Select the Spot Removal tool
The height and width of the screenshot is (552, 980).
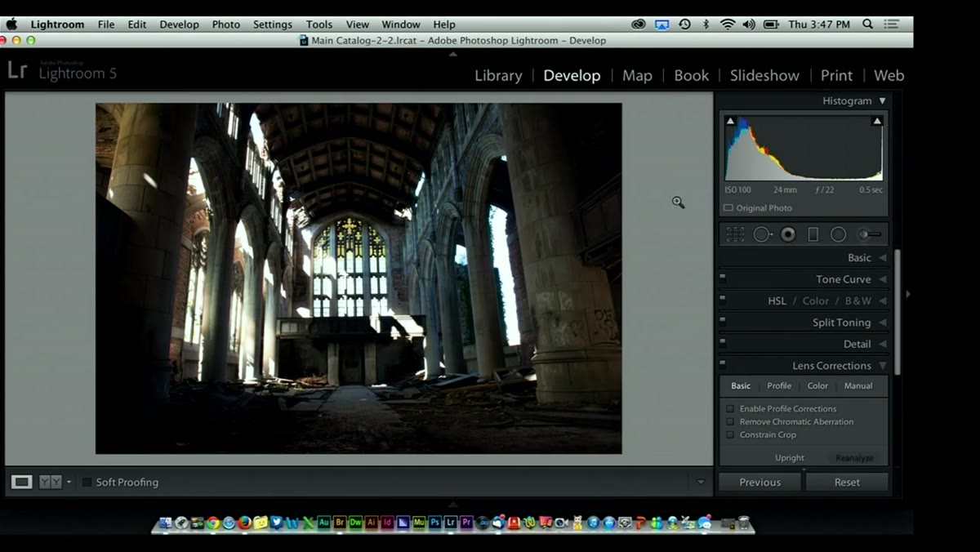(x=763, y=234)
